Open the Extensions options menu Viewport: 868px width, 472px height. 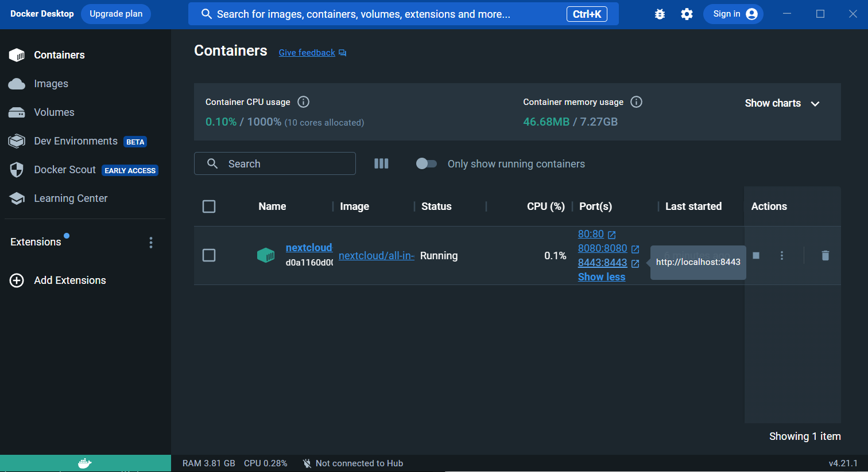(150, 242)
